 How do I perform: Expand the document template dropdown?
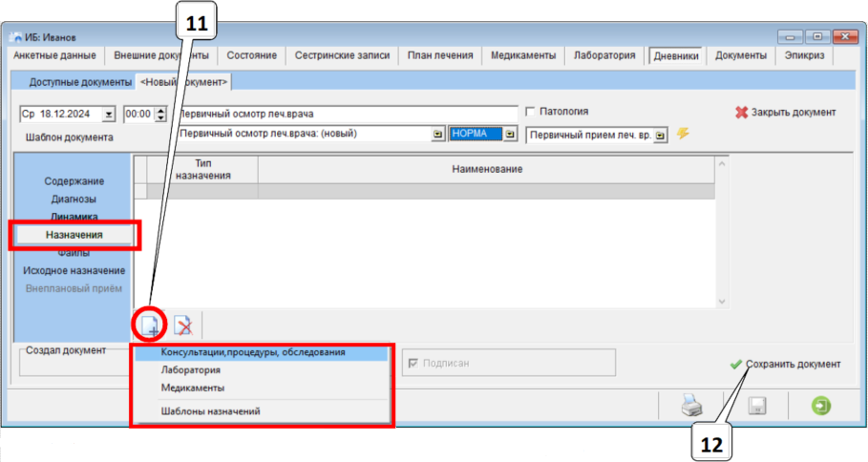point(438,135)
